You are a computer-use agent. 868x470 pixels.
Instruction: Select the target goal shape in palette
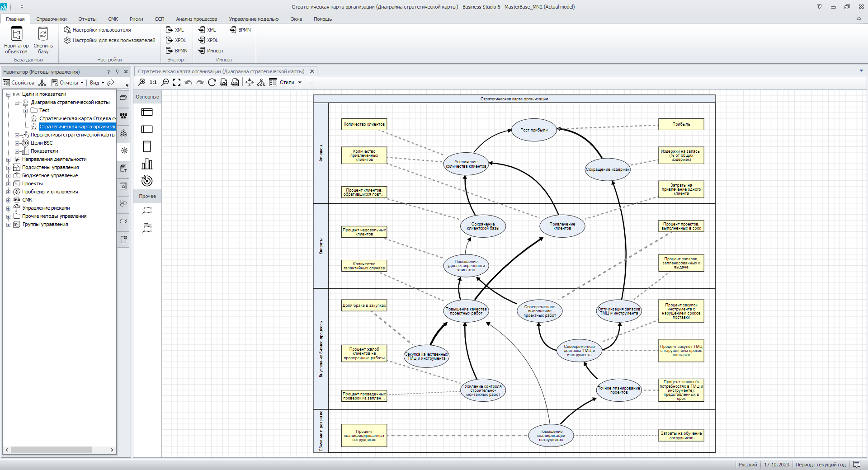pos(147,181)
